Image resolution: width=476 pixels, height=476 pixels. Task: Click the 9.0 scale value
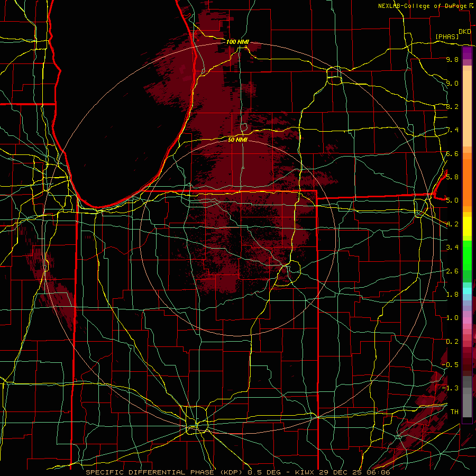[x=452, y=83]
